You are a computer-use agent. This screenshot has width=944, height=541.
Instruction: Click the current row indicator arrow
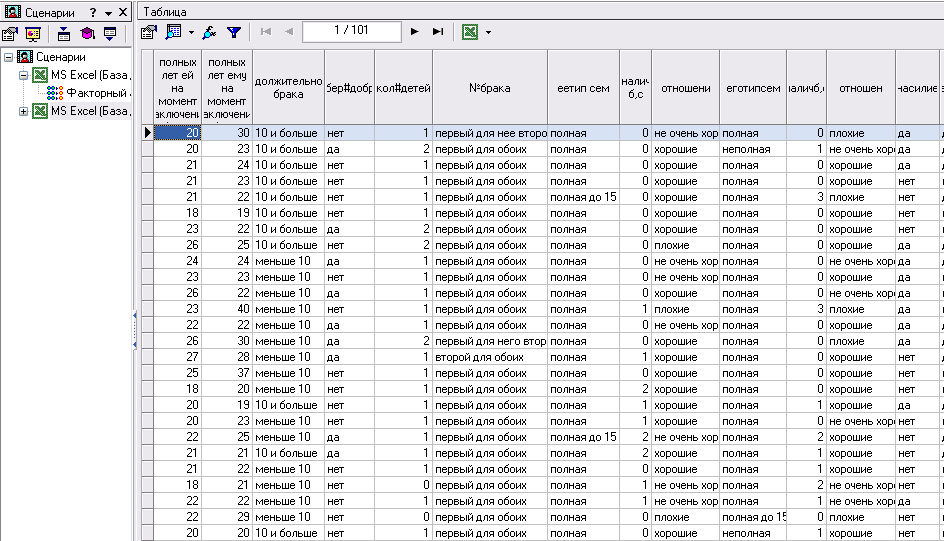(148, 133)
